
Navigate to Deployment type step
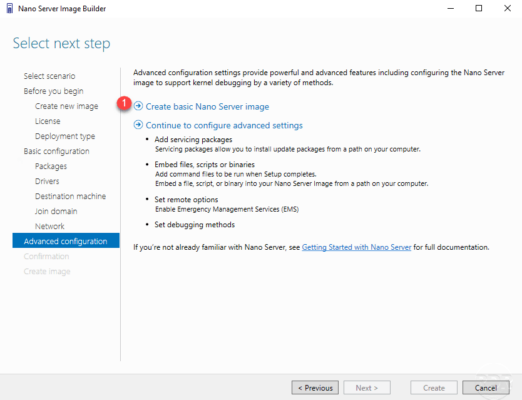(65, 136)
